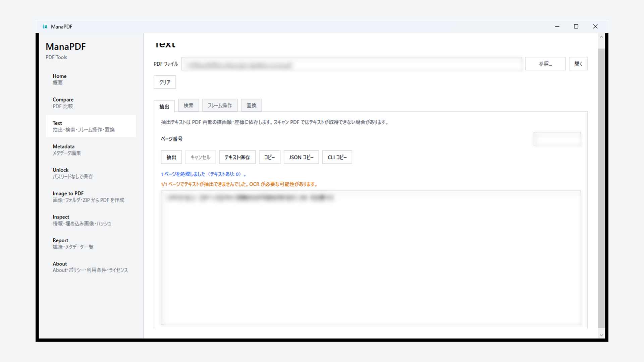Click the vertical scrollbar thumb
Screen dimensions: 644x362
click(601, 188)
